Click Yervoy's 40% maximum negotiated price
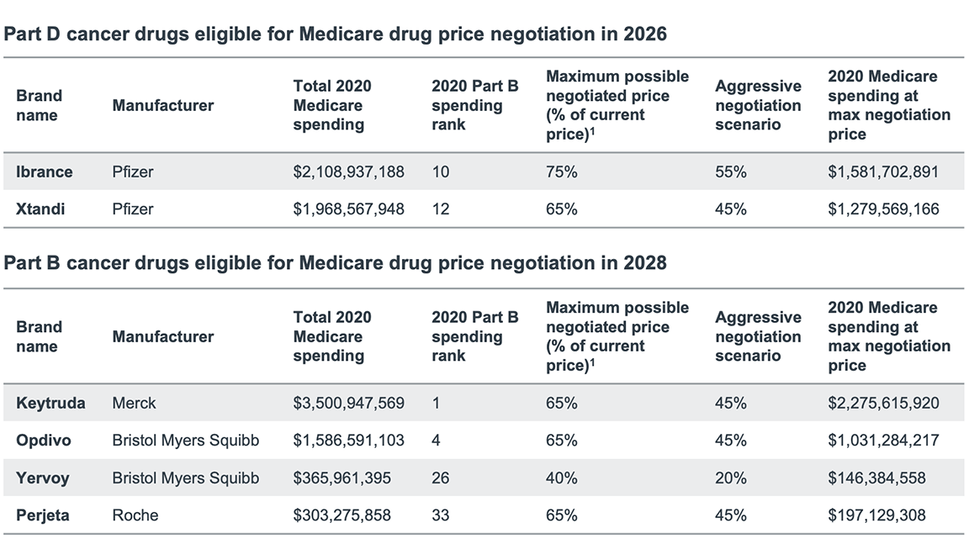The width and height of the screenshot is (969, 560). pyautogui.click(x=562, y=478)
